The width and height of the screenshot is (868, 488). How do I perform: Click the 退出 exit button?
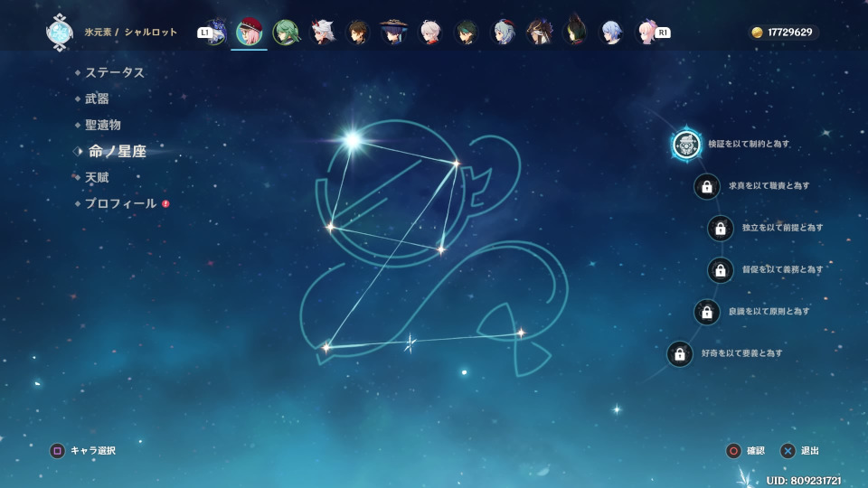tap(800, 451)
